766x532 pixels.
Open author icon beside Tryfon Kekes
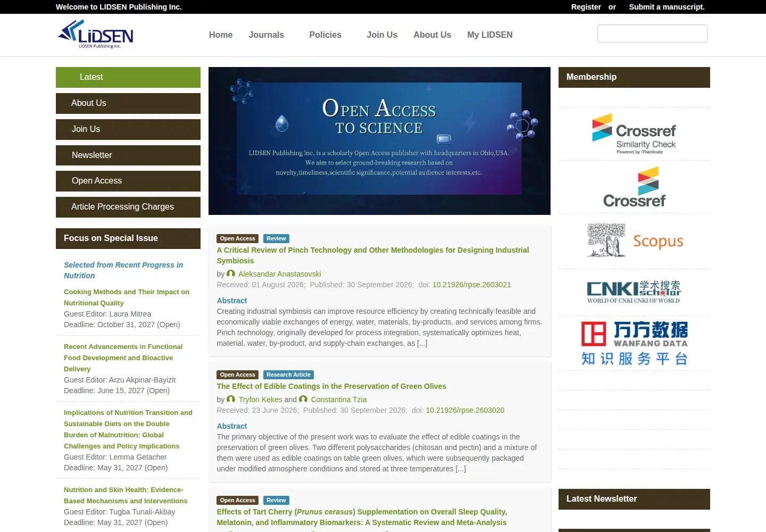pyautogui.click(x=231, y=399)
